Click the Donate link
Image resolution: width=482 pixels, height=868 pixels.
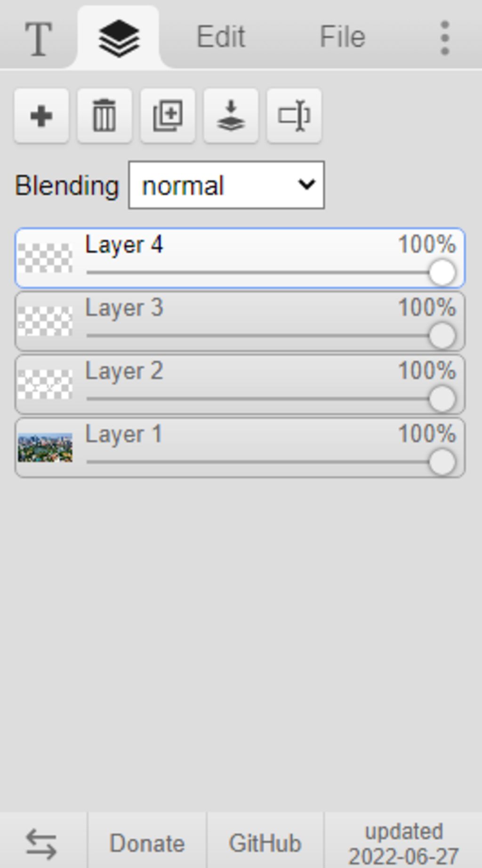pyautogui.click(x=147, y=843)
